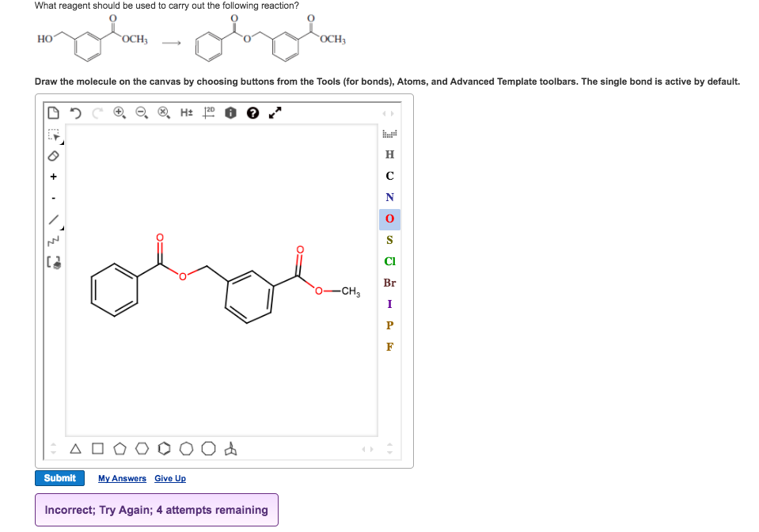Open the help question mark
This screenshot has width=759, height=532.
[x=252, y=112]
